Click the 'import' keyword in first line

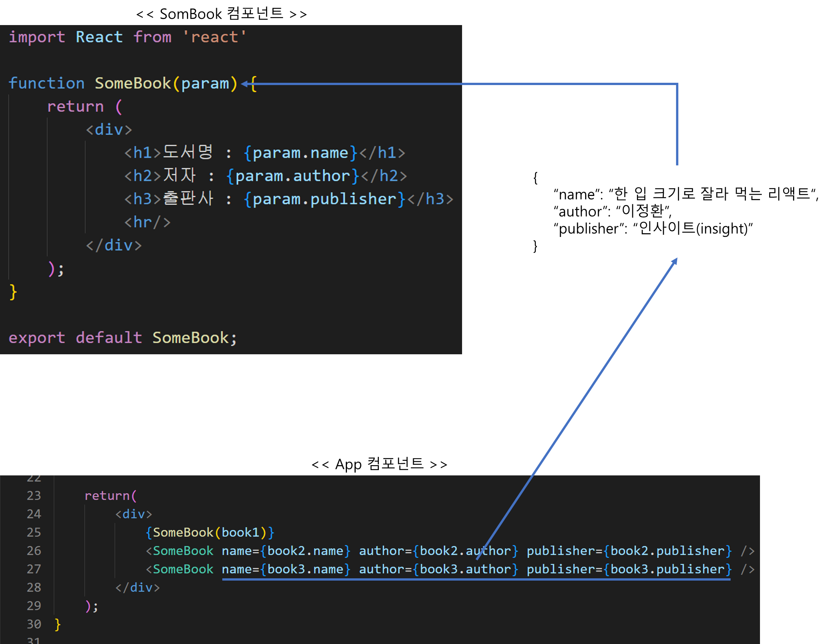coord(36,37)
